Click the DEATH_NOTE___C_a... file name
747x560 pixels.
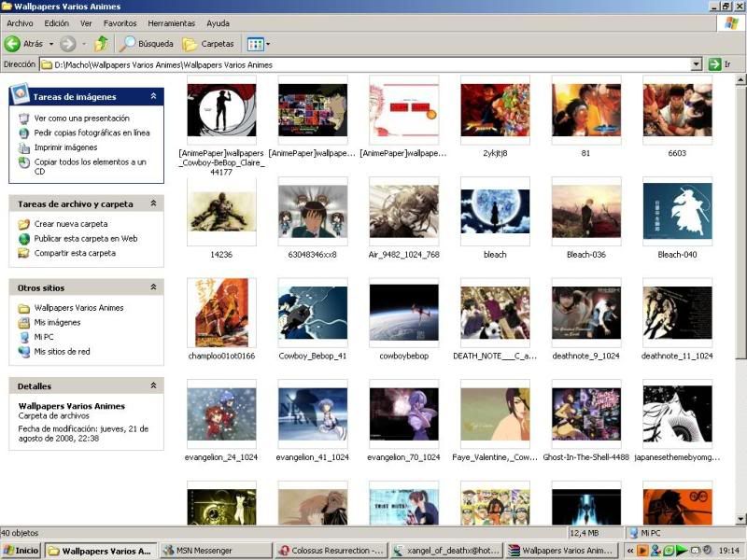pos(495,357)
